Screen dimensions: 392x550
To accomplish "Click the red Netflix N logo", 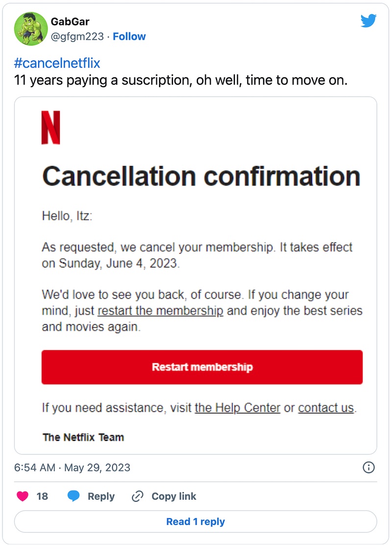I will pos(51,127).
